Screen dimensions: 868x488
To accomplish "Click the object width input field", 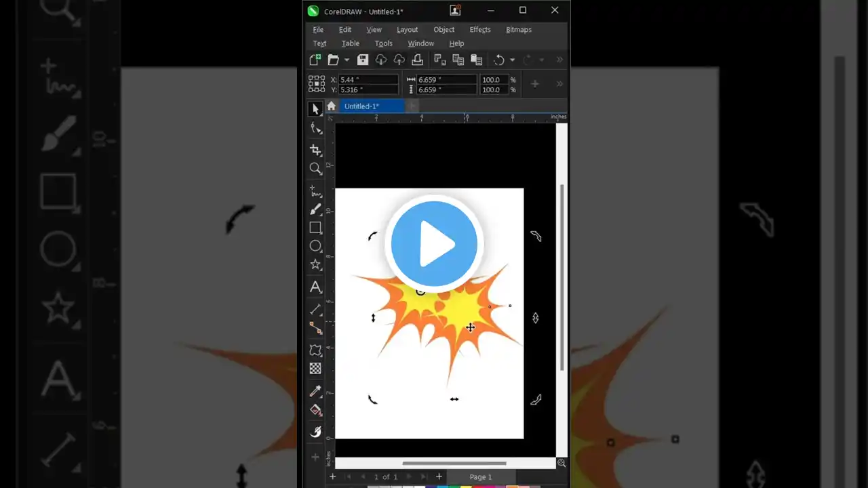I will [447, 79].
